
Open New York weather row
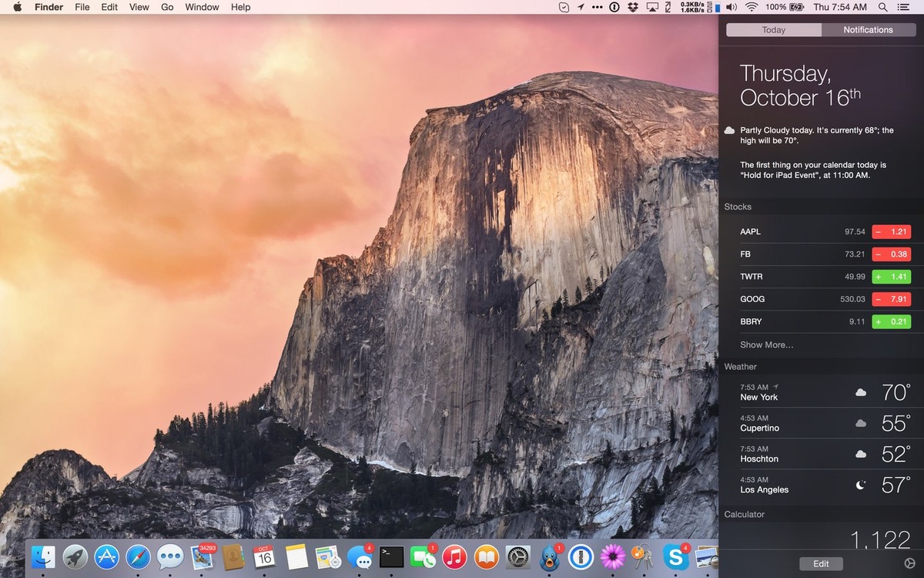click(821, 392)
